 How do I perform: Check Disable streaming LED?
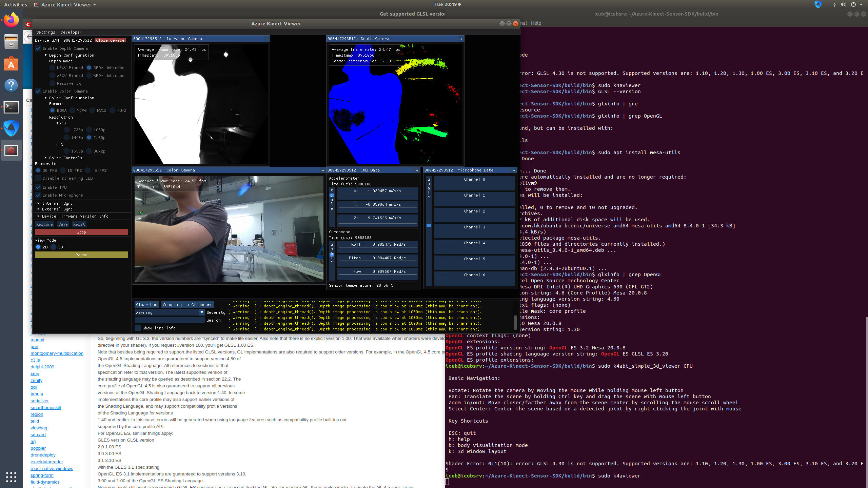pos(38,178)
